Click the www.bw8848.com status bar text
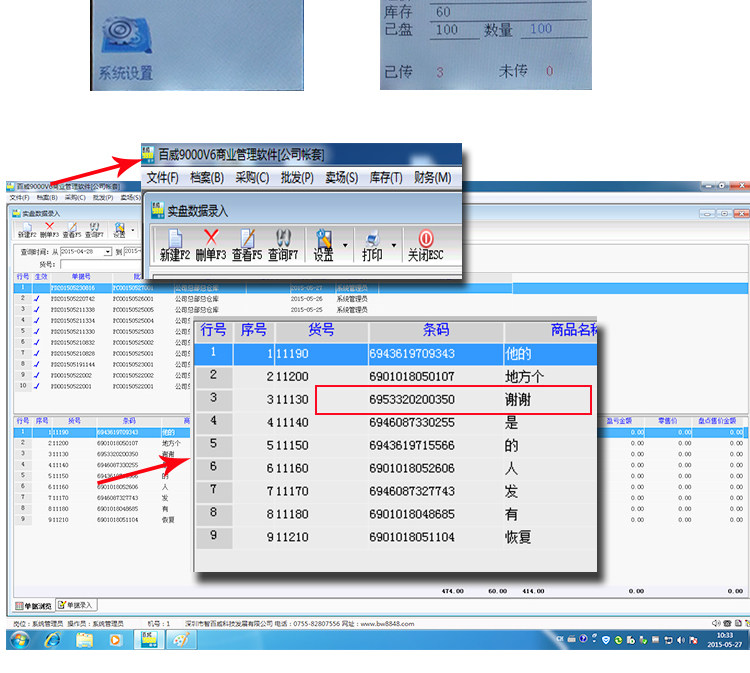Screen dimensions: 750x673 click(x=387, y=624)
